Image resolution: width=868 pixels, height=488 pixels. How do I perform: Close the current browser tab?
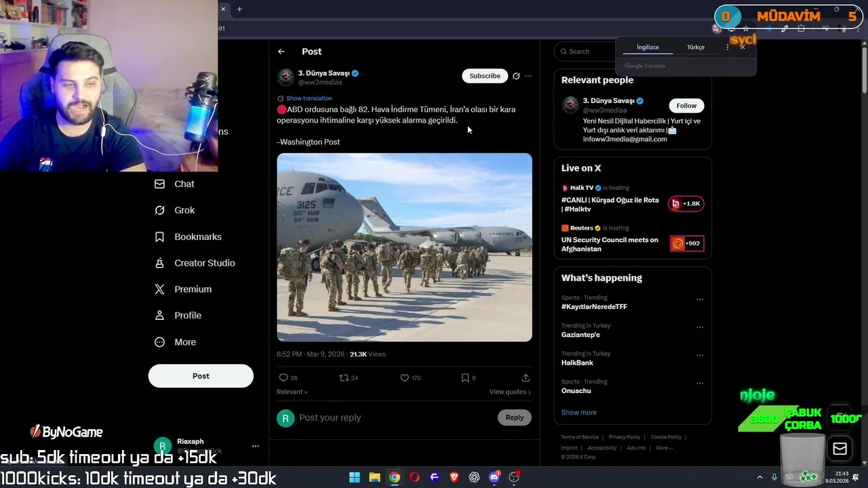[x=223, y=9]
